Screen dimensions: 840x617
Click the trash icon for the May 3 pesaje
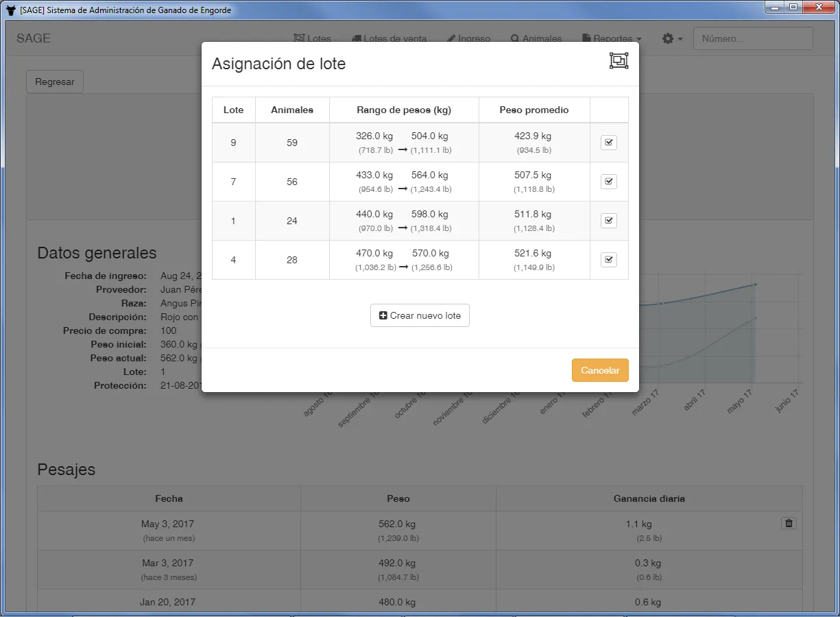[789, 522]
